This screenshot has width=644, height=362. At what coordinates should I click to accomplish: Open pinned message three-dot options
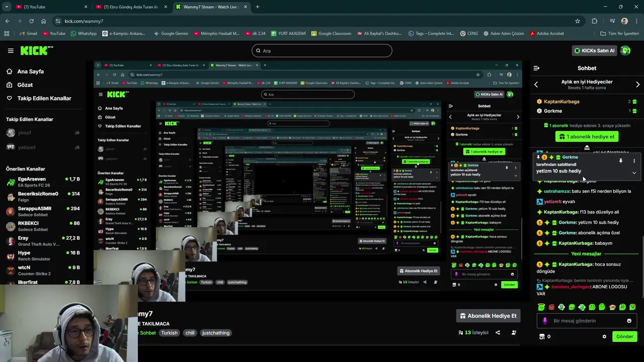(x=634, y=161)
